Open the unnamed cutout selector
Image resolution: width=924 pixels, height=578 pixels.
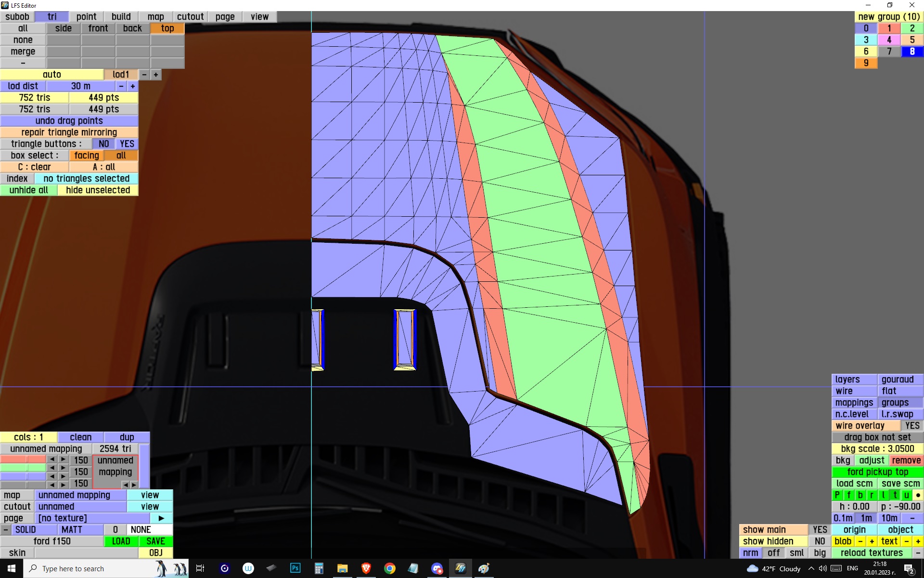[80, 507]
